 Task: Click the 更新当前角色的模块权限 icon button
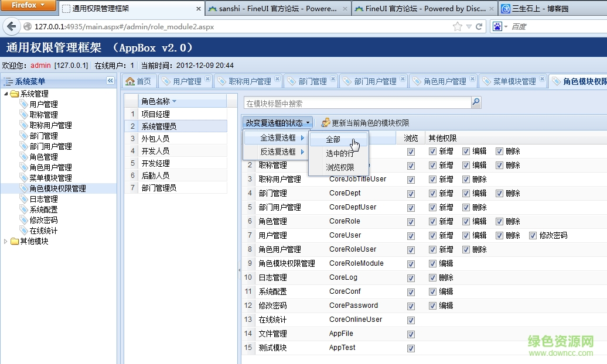(326, 123)
